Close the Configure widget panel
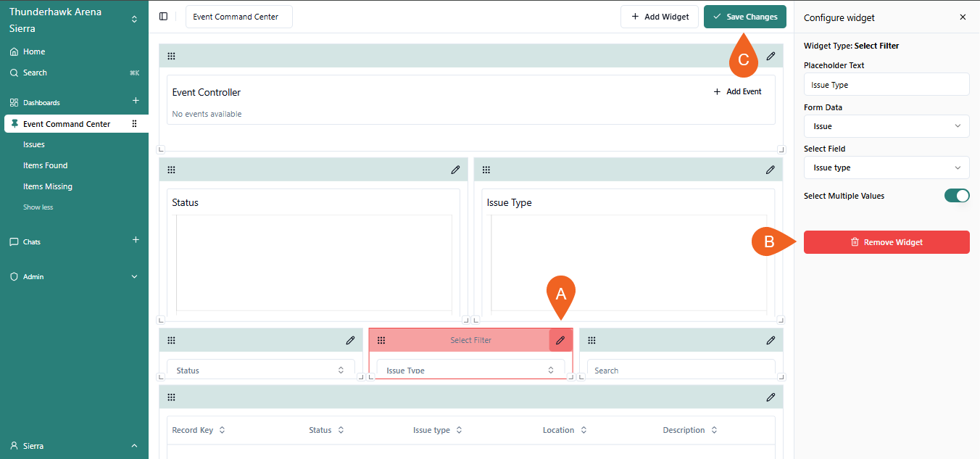 [x=963, y=17]
